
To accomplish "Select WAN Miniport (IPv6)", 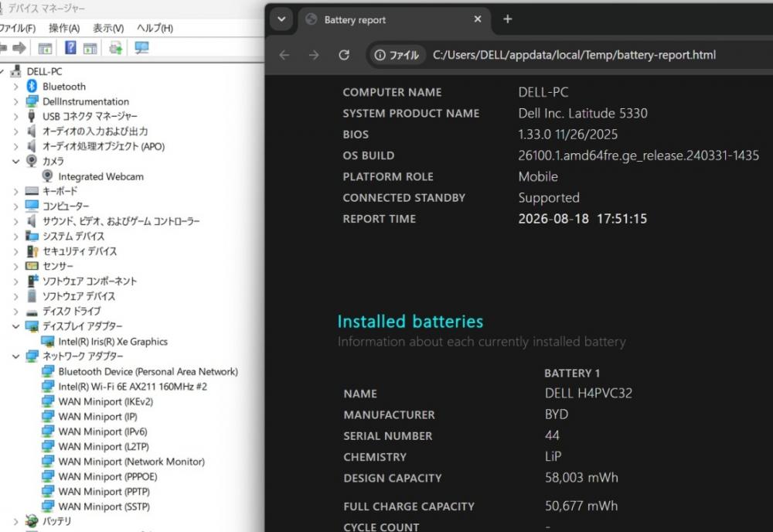I will coord(103,432).
